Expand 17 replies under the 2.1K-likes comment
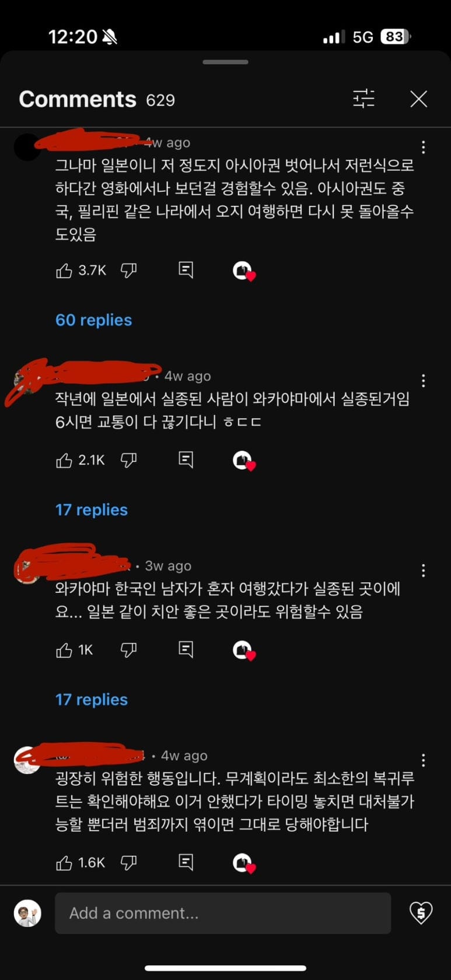This screenshot has height=980, width=451. pos(92,510)
